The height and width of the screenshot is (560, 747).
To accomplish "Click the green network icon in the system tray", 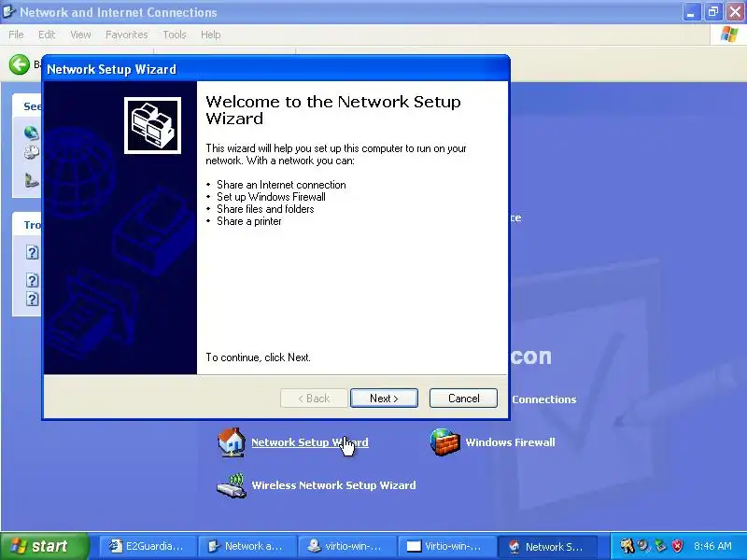I will (660, 546).
